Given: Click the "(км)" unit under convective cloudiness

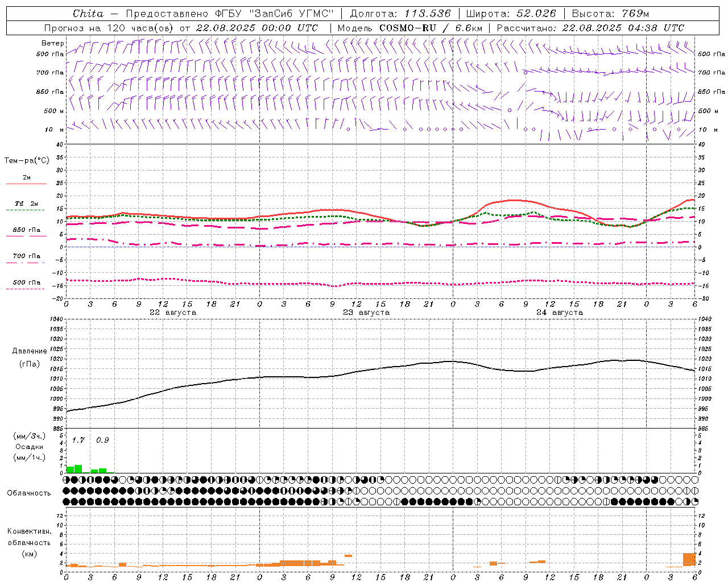Looking at the screenshot, I should (30, 554).
